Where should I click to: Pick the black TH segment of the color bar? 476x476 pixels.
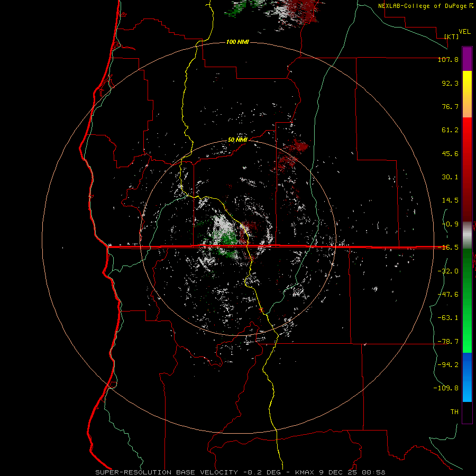tap(467, 412)
